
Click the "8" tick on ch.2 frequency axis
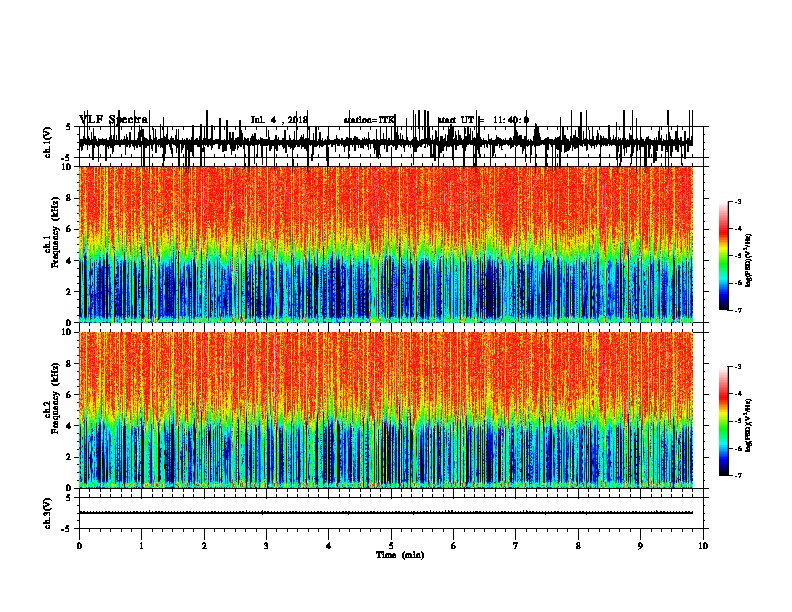(70, 364)
